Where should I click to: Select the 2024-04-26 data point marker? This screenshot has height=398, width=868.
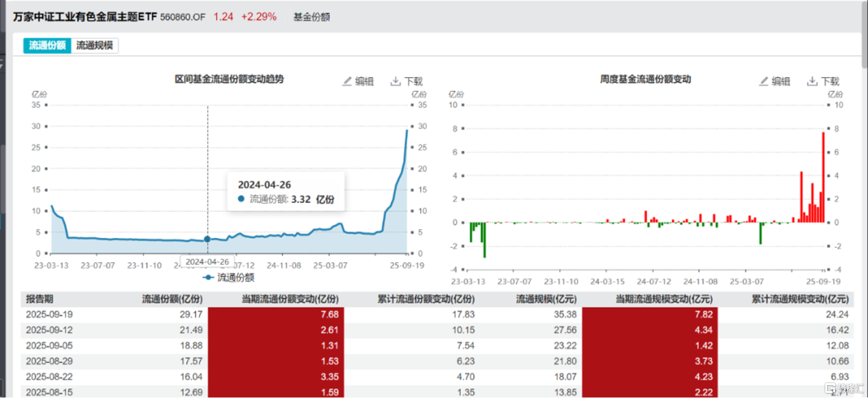coord(207,239)
